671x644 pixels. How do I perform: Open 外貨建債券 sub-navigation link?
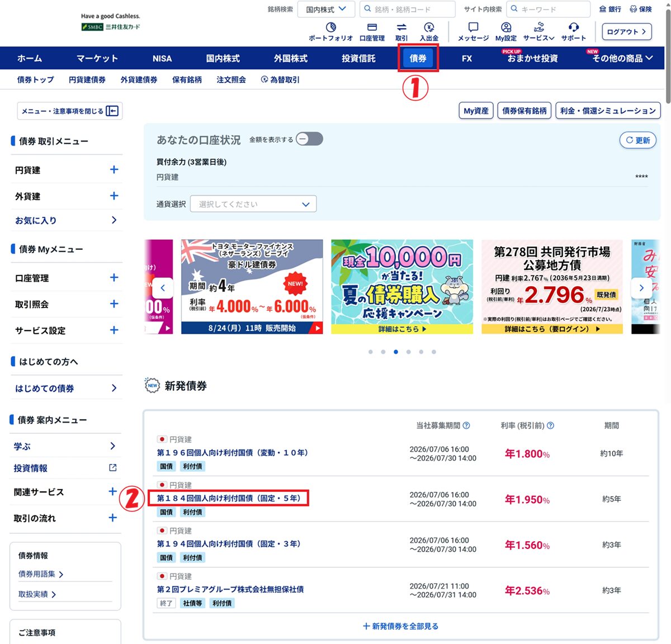click(x=139, y=79)
